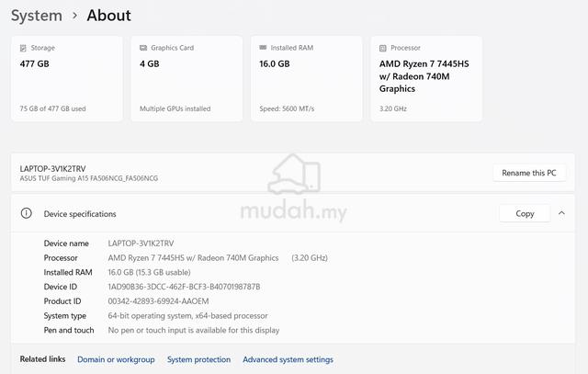The height and width of the screenshot is (374, 588).
Task: Copy the device specifications
Action: (x=525, y=213)
